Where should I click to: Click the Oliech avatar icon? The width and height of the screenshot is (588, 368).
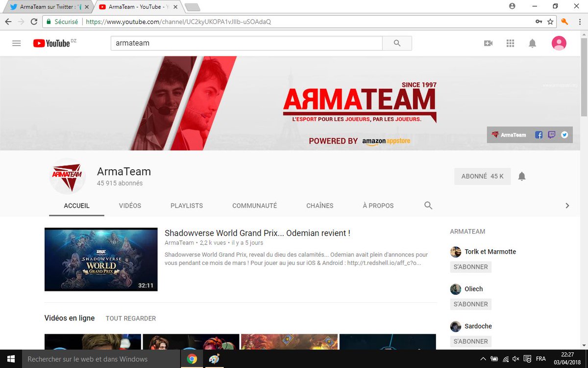pos(456,289)
